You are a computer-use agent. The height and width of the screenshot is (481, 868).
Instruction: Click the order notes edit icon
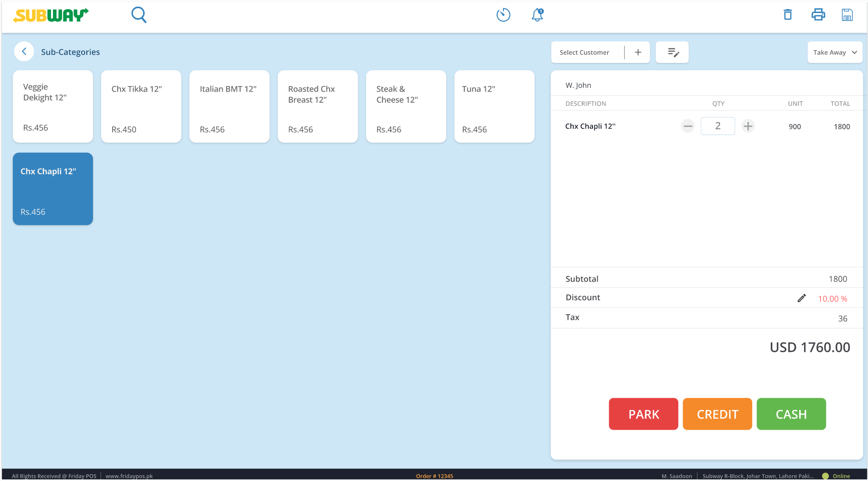(x=672, y=53)
